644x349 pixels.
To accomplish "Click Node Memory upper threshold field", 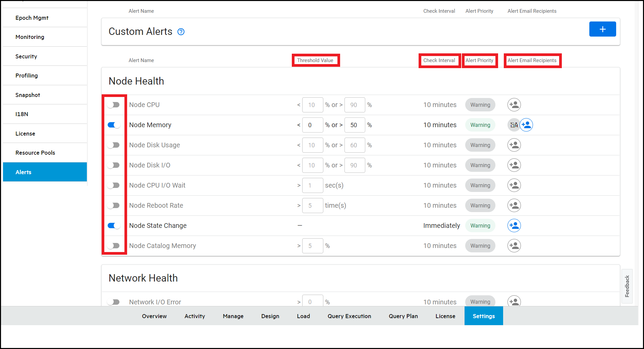I will point(355,125).
